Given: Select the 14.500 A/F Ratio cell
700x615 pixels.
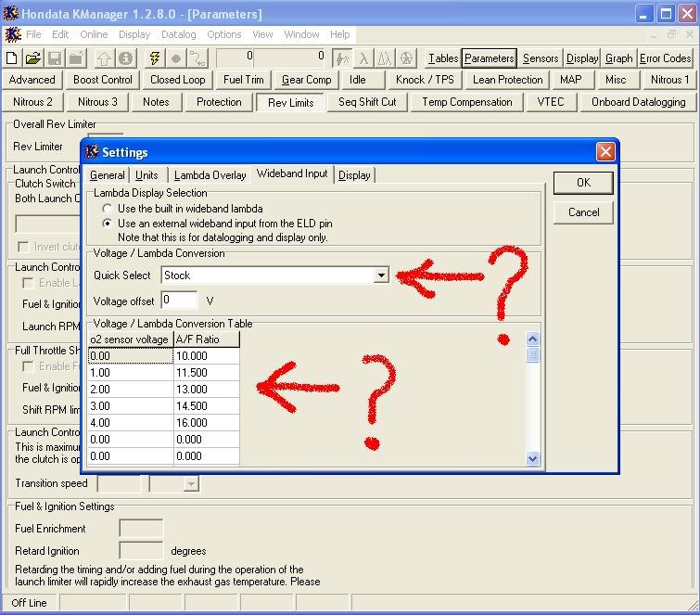Looking at the screenshot, I should pyautogui.click(x=206, y=406).
